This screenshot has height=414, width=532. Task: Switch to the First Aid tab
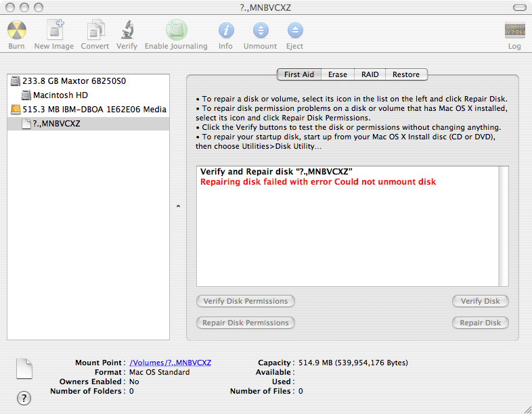coord(299,74)
